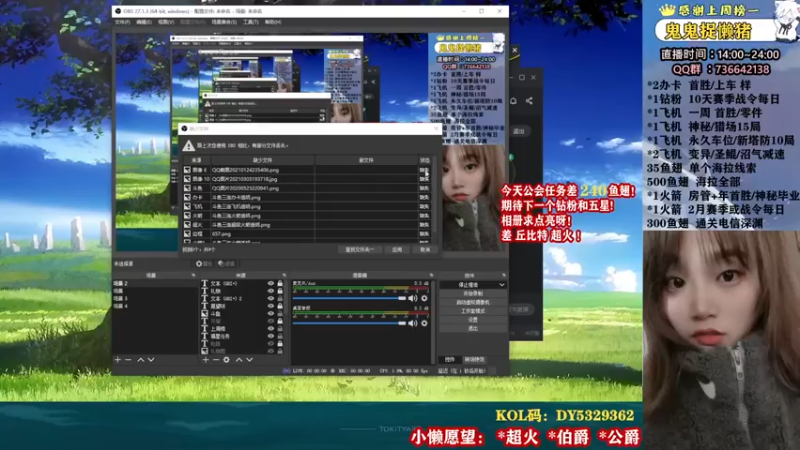Click the 缺少文件 column header
Screen dimensions: 800x450
tap(263, 160)
